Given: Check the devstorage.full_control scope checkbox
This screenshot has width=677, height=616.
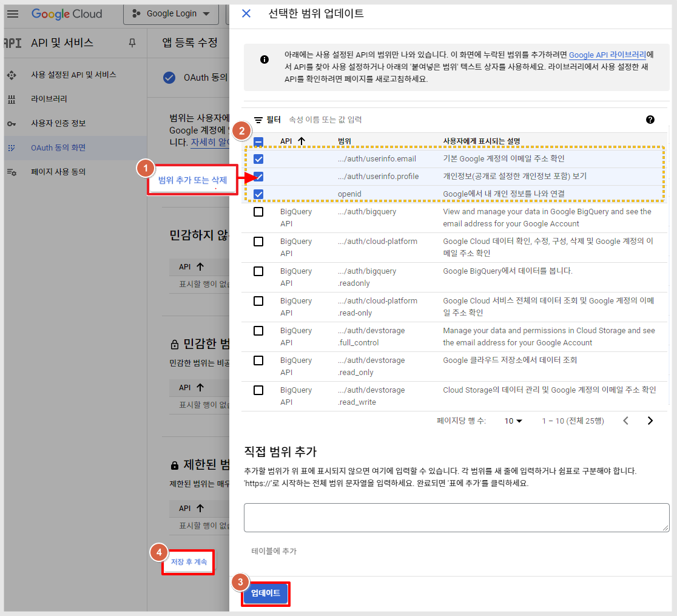Looking at the screenshot, I should click(x=258, y=331).
